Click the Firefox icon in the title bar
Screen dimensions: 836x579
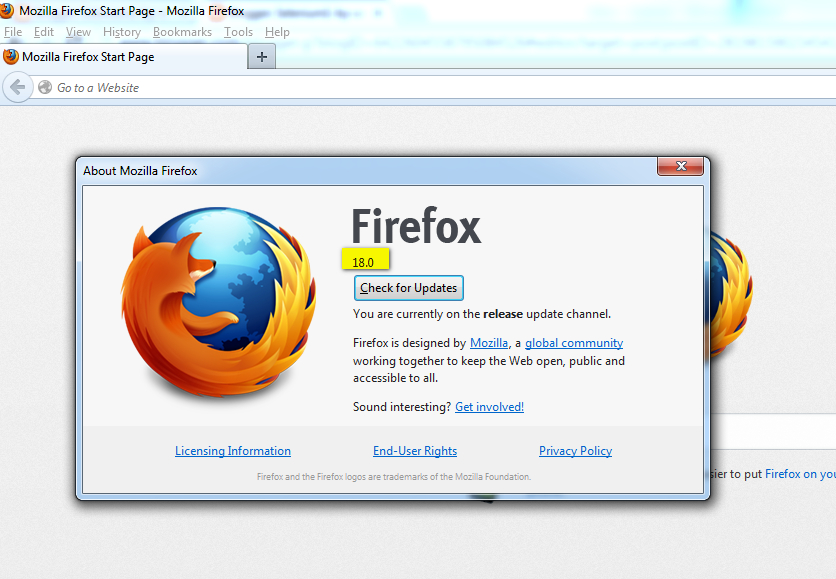point(10,10)
